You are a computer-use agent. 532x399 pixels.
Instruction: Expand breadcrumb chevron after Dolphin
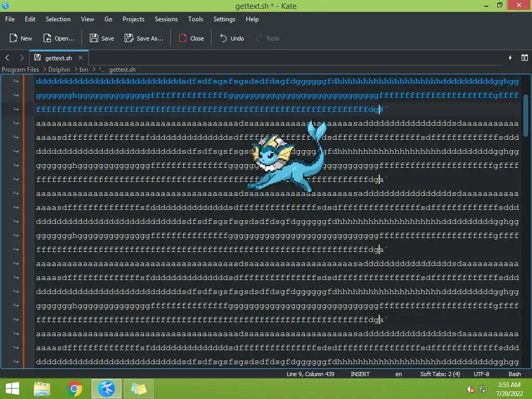[75, 69]
